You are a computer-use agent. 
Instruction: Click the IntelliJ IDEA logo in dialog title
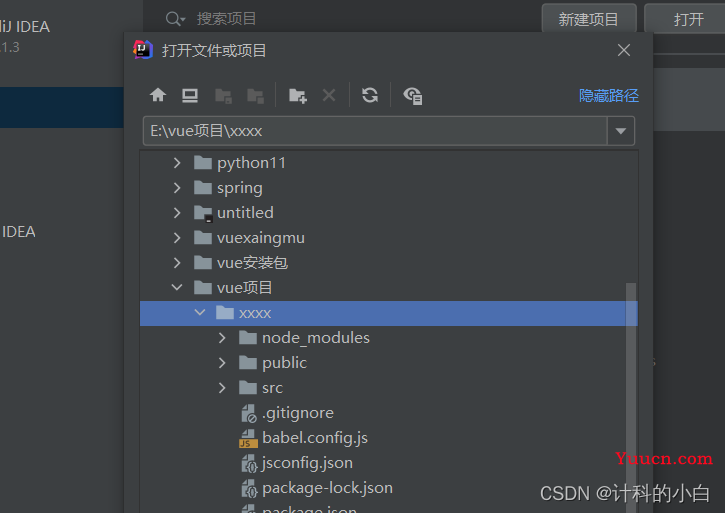click(143, 49)
